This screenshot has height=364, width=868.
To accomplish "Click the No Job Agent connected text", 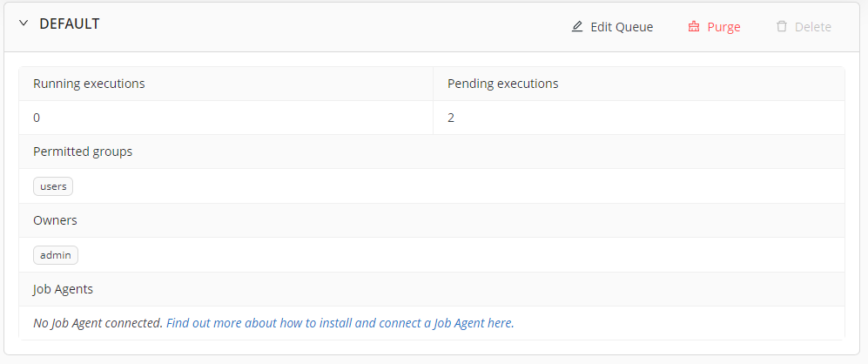I will 98,323.
